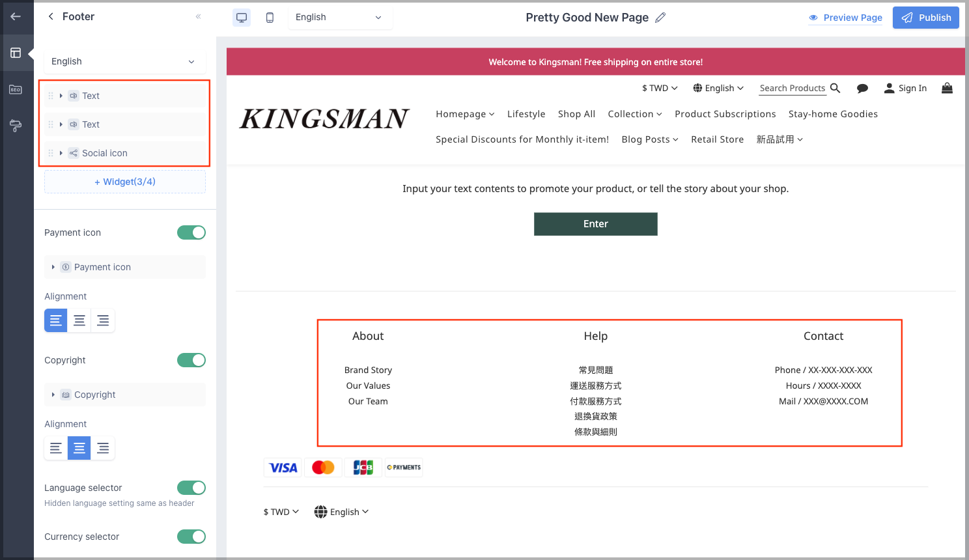Screen dimensions: 969x560
Task: Click the Payments badge icon in footer
Action: 404,468
